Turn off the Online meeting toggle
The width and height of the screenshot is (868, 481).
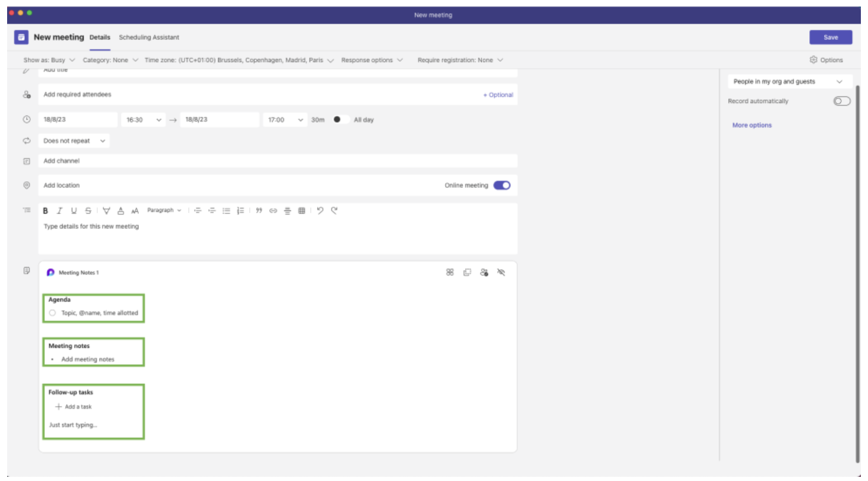click(502, 185)
